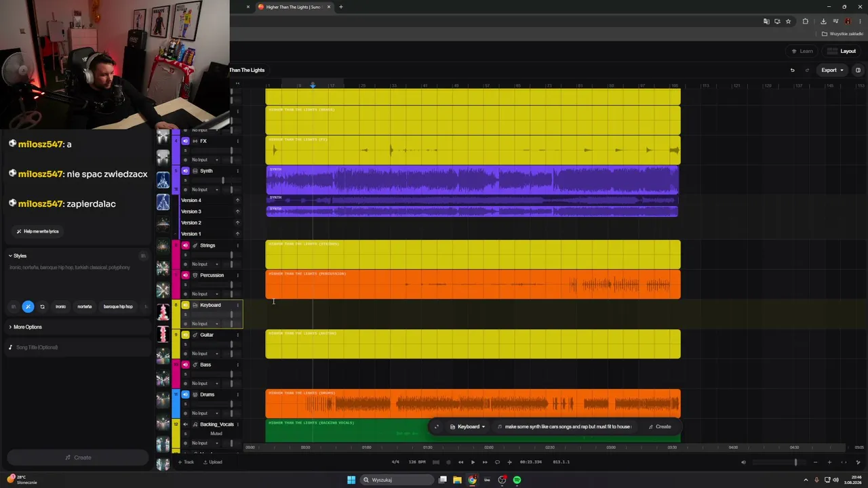Image resolution: width=868 pixels, height=488 pixels.
Task: Mute the Guitar track
Action: (x=185, y=335)
